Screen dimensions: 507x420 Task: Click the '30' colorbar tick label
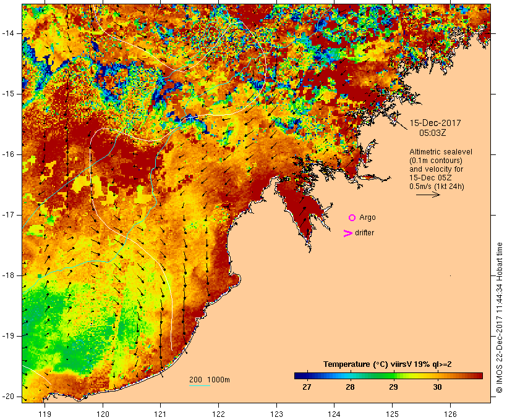click(x=437, y=387)
